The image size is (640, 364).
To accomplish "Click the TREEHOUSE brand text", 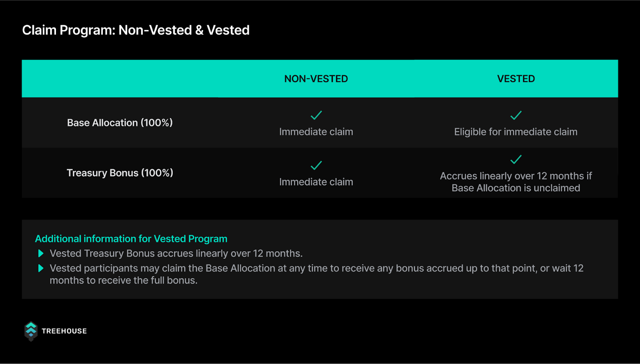I will point(64,331).
